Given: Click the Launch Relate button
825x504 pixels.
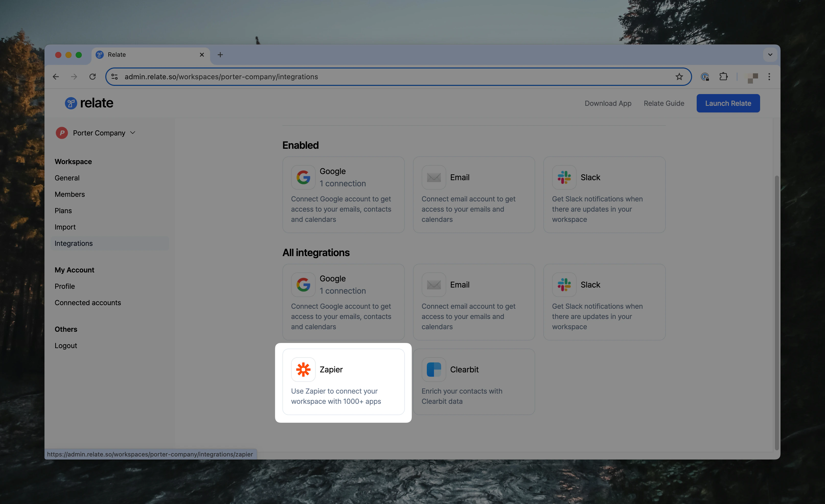Looking at the screenshot, I should [x=728, y=103].
